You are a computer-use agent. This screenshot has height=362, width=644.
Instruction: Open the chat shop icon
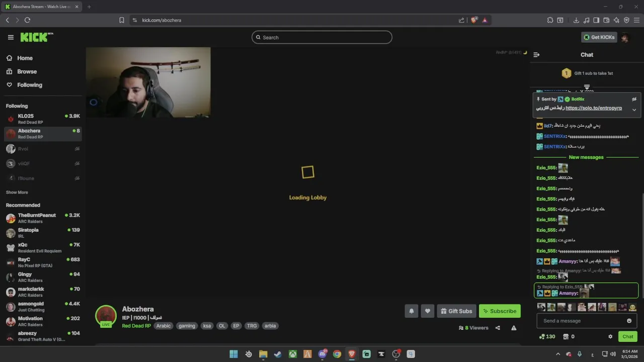click(566, 337)
